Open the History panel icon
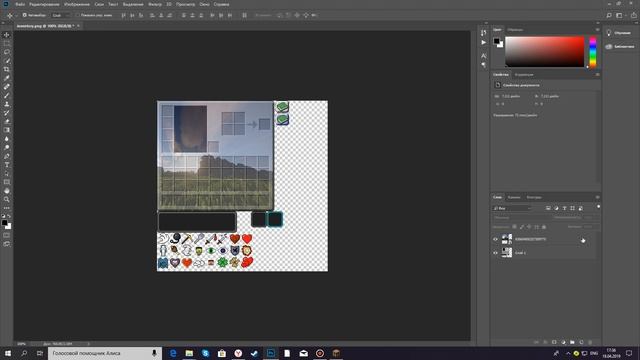This screenshot has height=360, width=640. [484, 33]
